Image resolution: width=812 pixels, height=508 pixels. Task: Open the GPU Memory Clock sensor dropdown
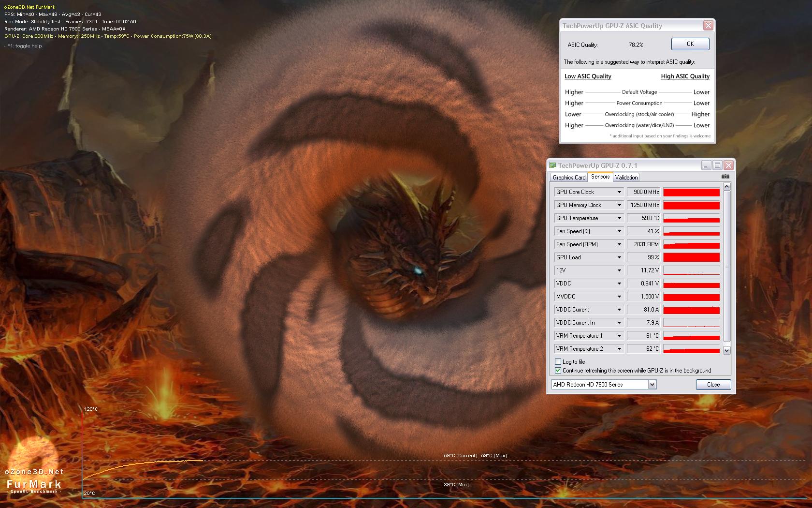click(619, 205)
